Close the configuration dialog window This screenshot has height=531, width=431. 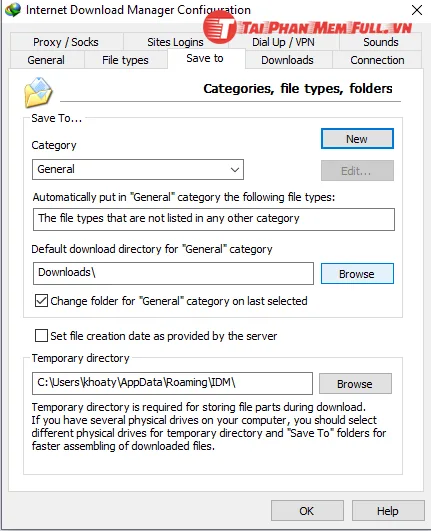(x=417, y=10)
